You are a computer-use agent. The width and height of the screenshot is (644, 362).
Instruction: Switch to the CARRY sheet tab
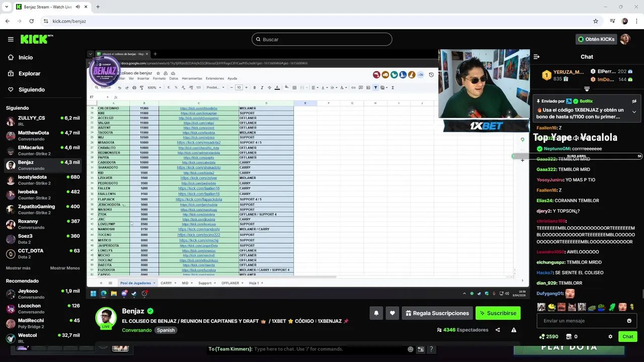[168, 283]
